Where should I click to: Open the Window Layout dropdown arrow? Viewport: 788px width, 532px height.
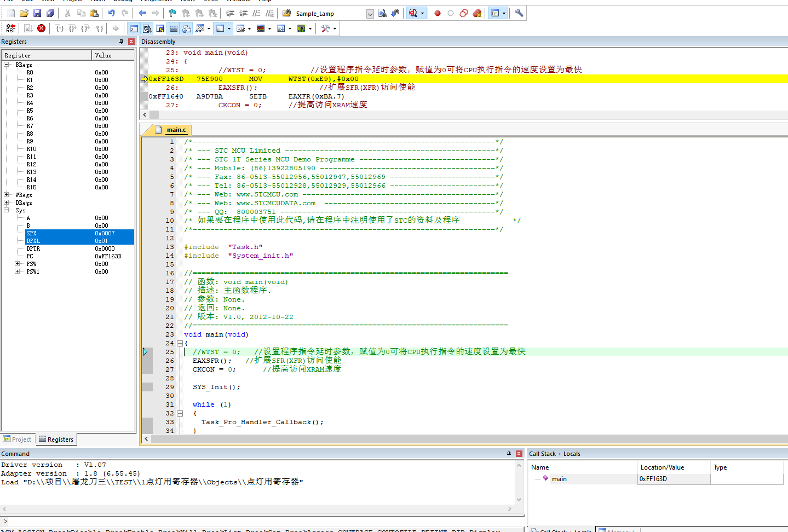[x=504, y=13]
